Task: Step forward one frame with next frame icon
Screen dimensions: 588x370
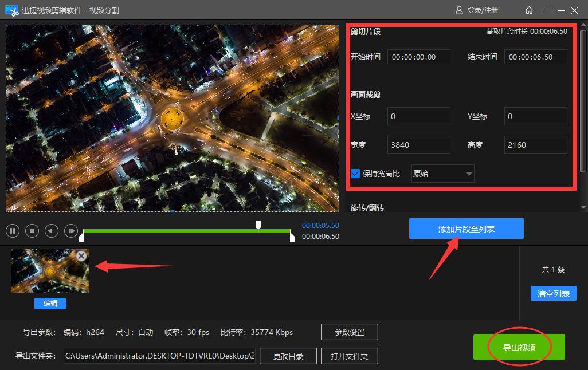Action: (x=70, y=231)
